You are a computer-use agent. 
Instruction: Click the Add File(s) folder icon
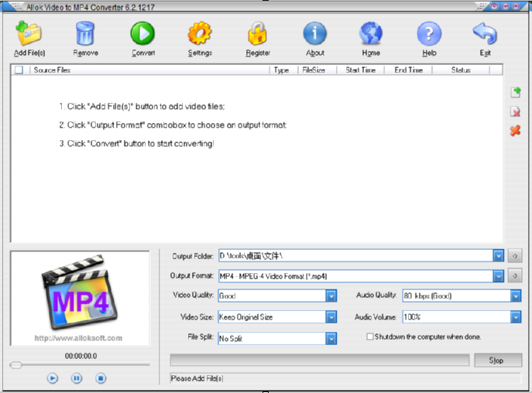(29, 33)
